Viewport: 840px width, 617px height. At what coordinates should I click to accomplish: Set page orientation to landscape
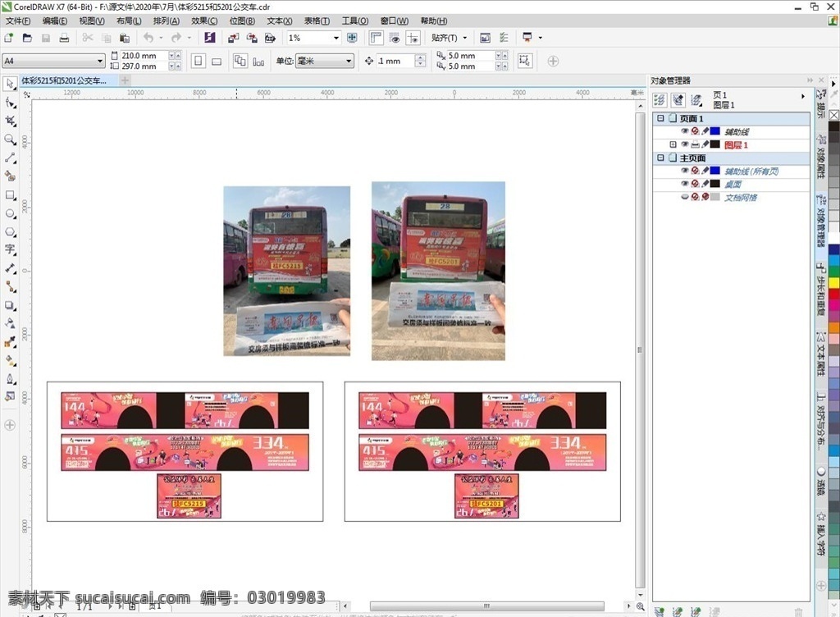click(x=217, y=61)
